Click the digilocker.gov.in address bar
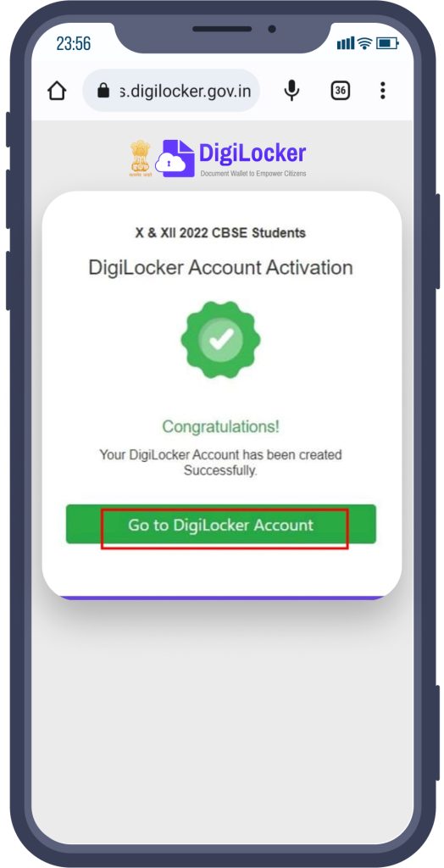The width and height of the screenshot is (444, 868). click(x=171, y=91)
